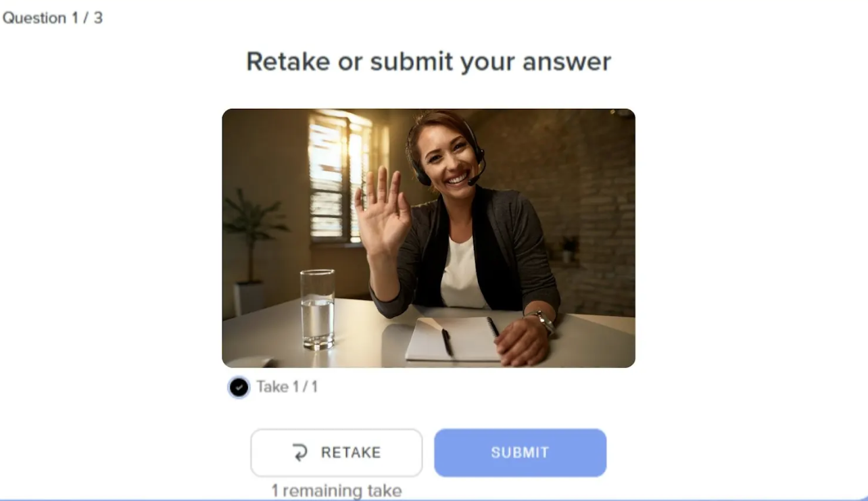
Task: Click the notebook on the desk in video
Action: 452,339
